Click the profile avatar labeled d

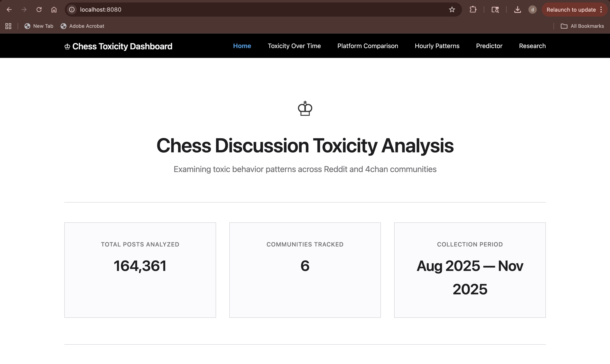(532, 10)
